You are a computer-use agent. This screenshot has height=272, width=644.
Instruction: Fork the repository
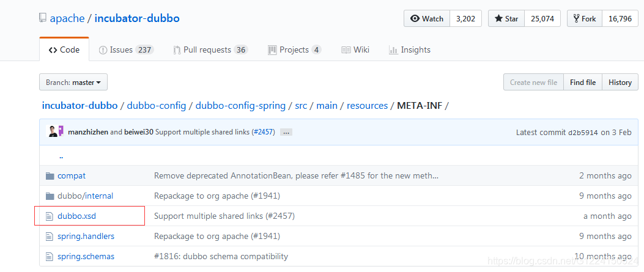tap(585, 18)
